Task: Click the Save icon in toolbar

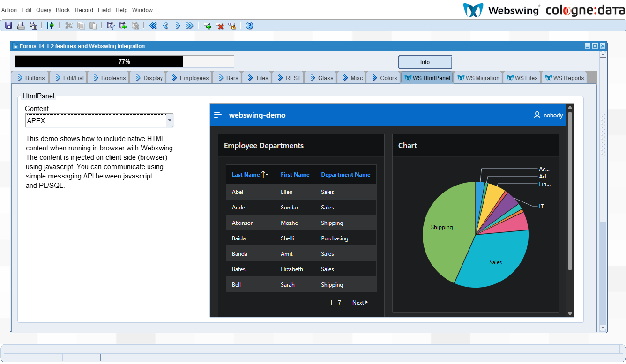Action: [8, 26]
